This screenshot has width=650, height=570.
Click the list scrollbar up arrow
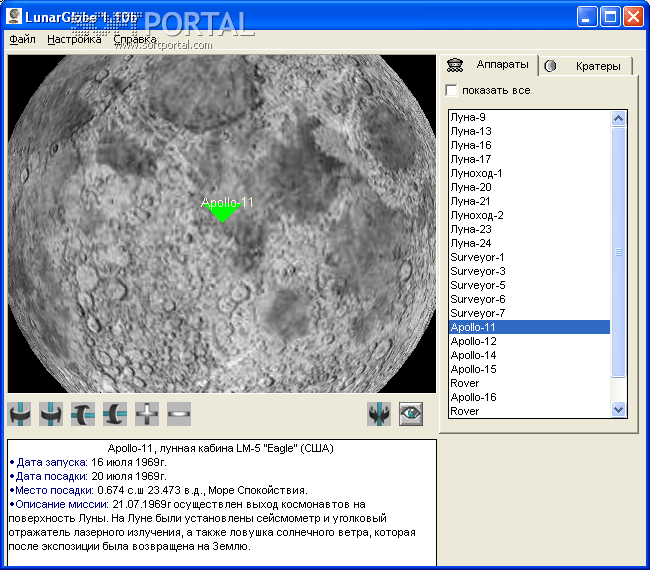pos(618,118)
